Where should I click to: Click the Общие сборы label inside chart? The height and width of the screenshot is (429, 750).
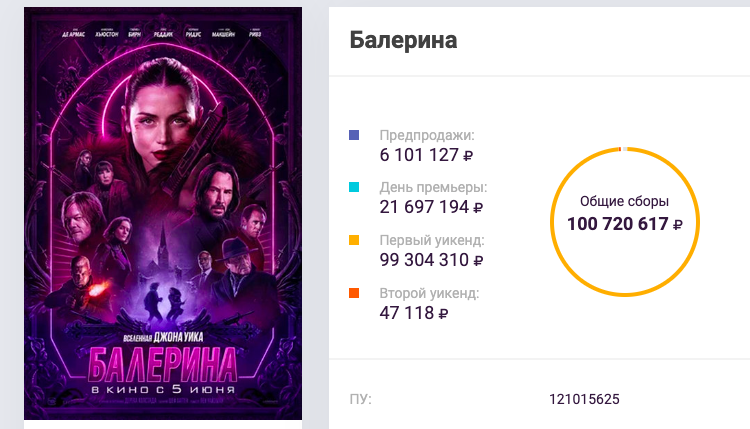click(624, 201)
